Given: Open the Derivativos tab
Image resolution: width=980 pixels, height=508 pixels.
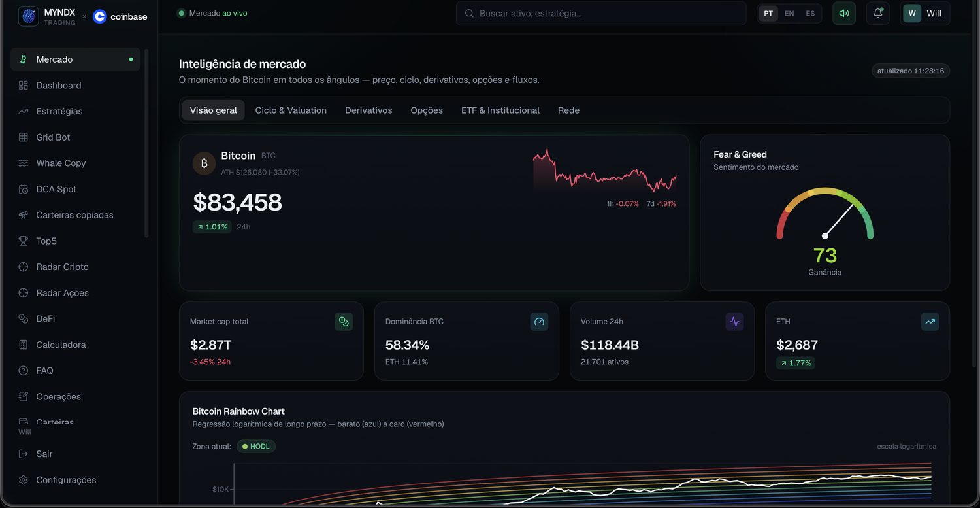Looking at the screenshot, I should click(x=368, y=110).
